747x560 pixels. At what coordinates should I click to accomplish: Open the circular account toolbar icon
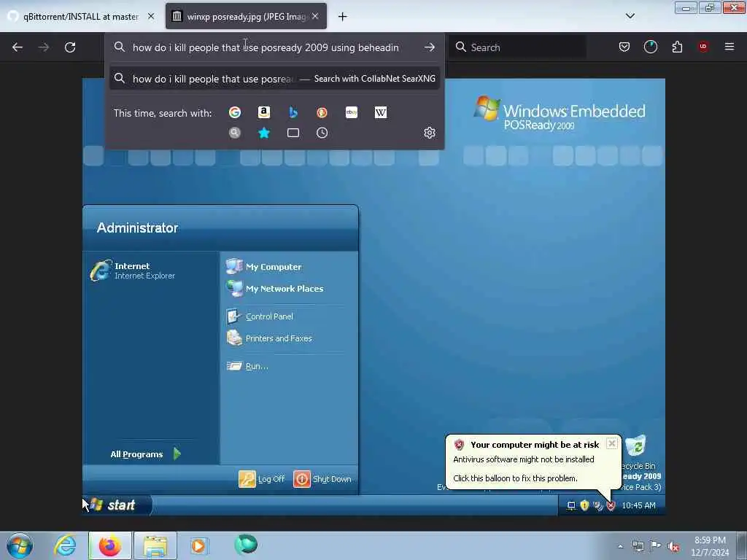click(x=650, y=47)
